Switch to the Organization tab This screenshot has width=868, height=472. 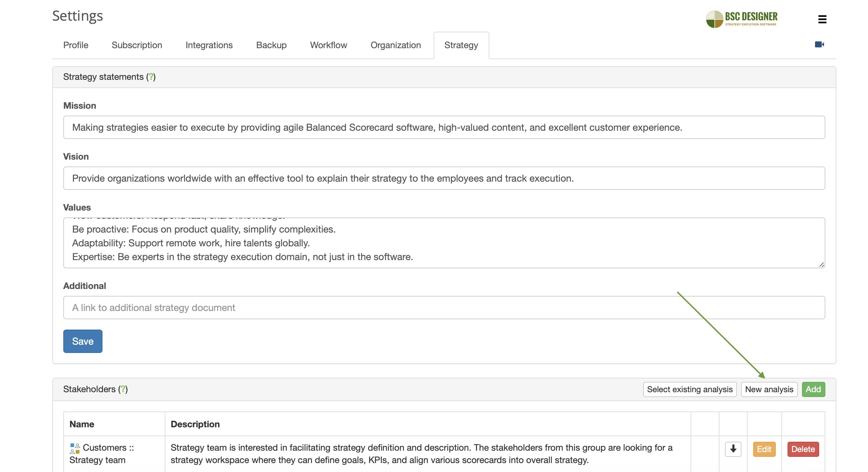pyautogui.click(x=395, y=45)
